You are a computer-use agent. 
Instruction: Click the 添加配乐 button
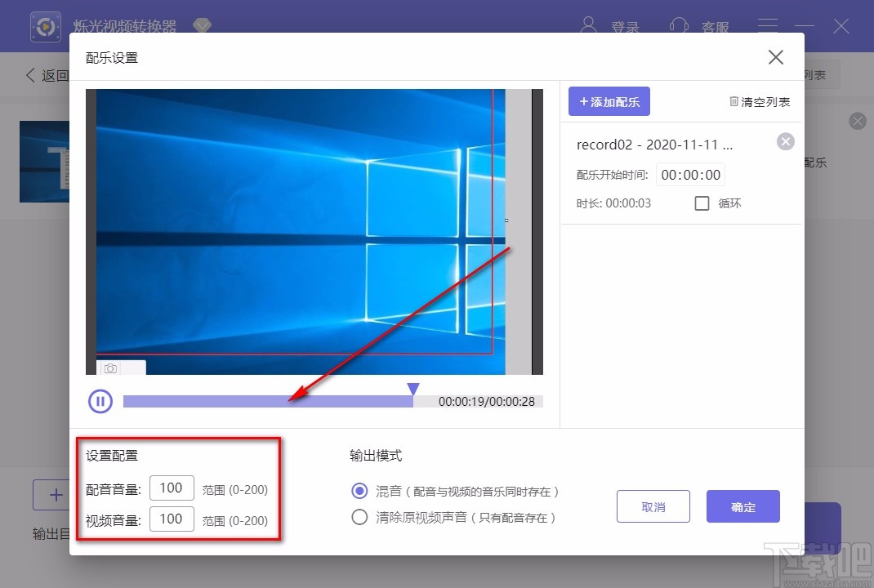click(x=609, y=101)
